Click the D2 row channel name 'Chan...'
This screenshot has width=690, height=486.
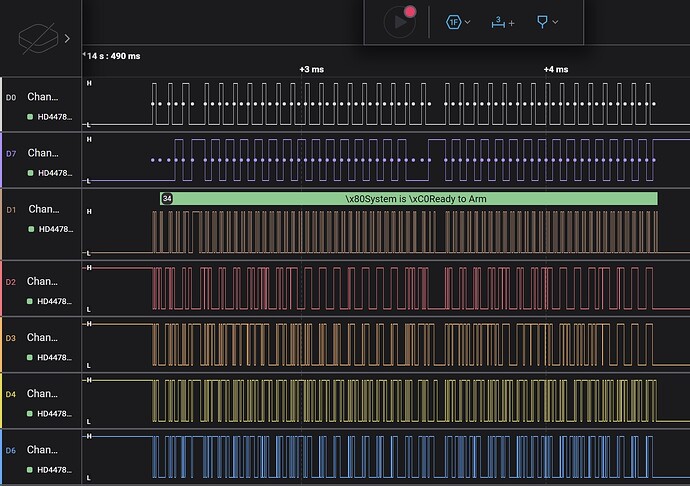42,281
